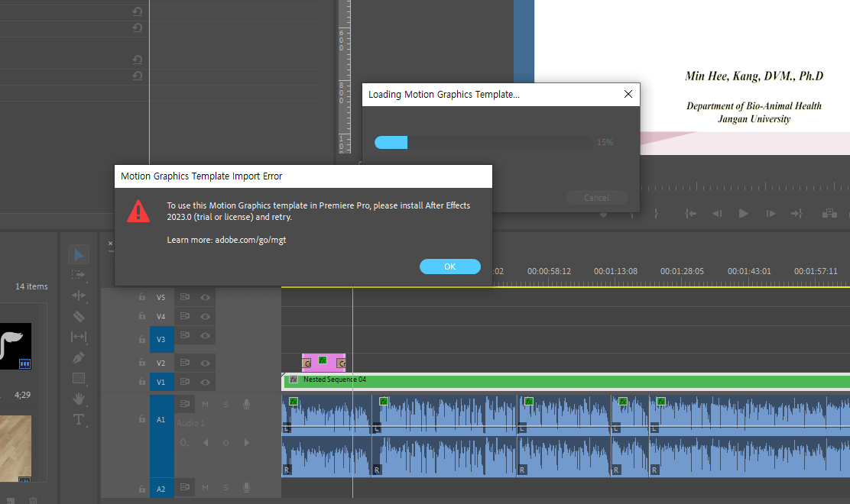Select the Pen tool
Viewport: 850px width, 504px height.
pyautogui.click(x=79, y=357)
